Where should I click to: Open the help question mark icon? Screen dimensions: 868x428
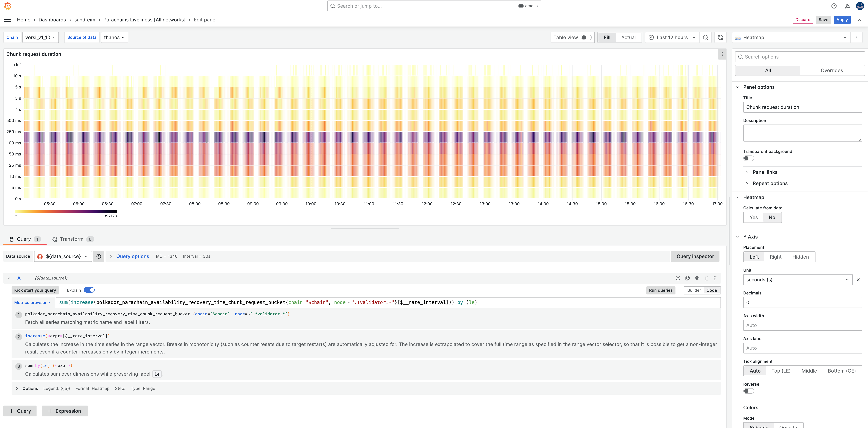pyautogui.click(x=834, y=6)
